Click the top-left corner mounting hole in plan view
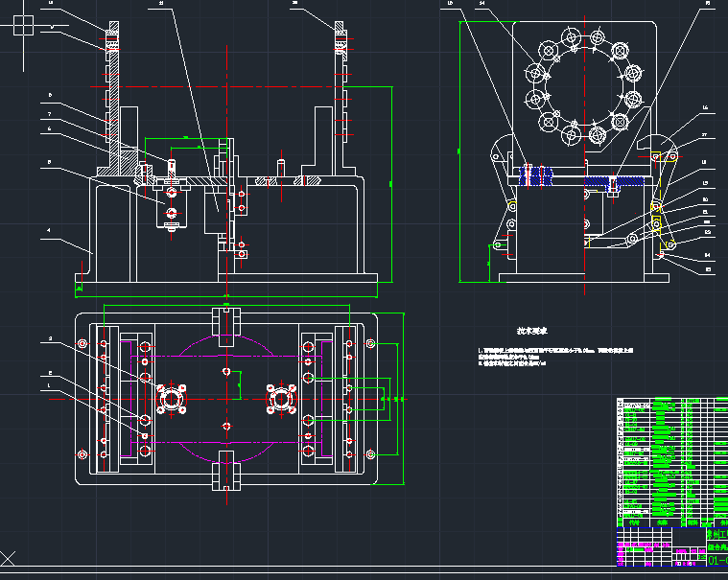This screenshot has width=728, height=580. tap(82, 344)
